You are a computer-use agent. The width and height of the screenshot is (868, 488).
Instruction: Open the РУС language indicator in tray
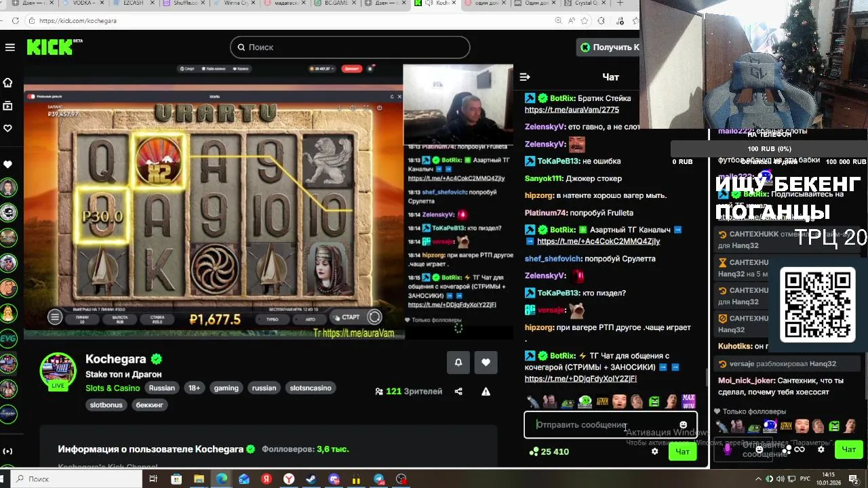pyautogui.click(x=805, y=479)
